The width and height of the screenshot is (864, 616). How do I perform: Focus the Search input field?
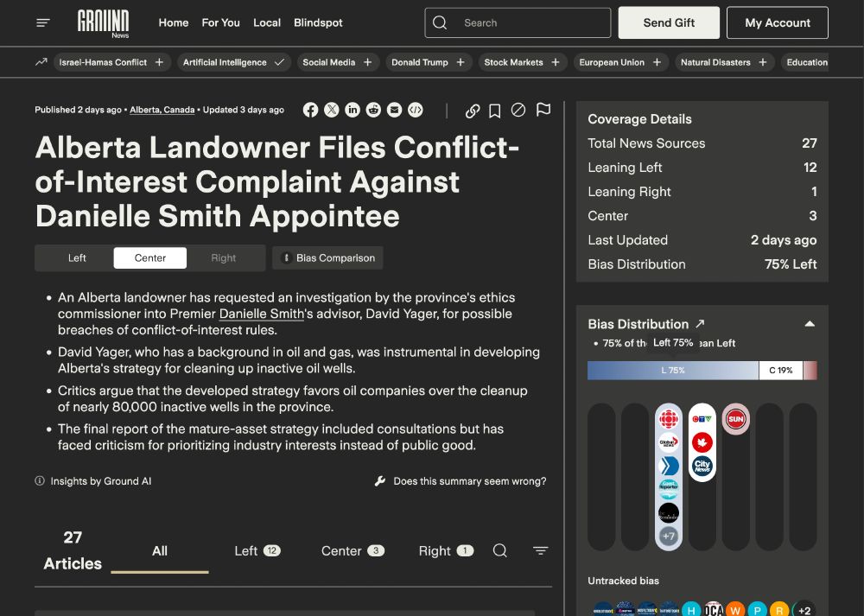pyautogui.click(x=518, y=22)
